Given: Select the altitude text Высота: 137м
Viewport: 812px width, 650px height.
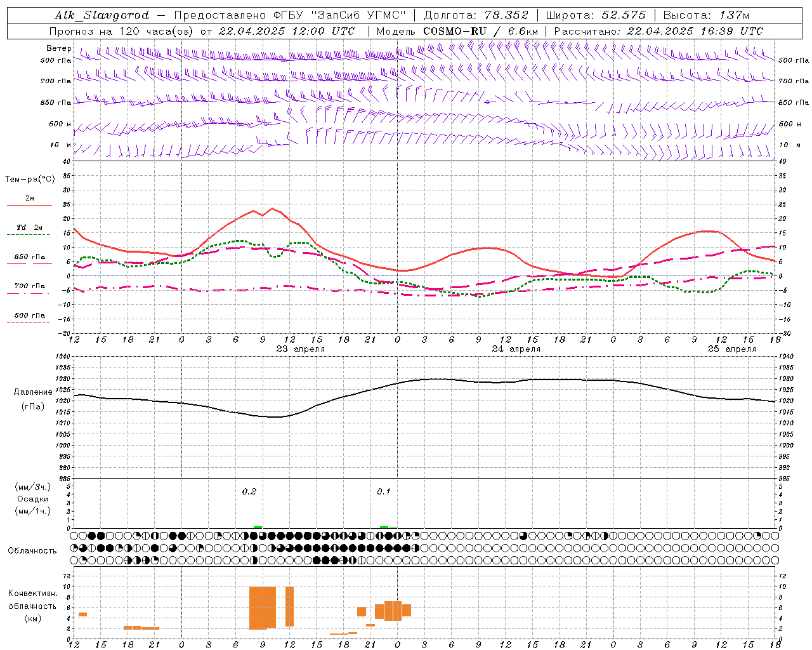Looking at the screenshot, I should pyautogui.click(x=706, y=15).
